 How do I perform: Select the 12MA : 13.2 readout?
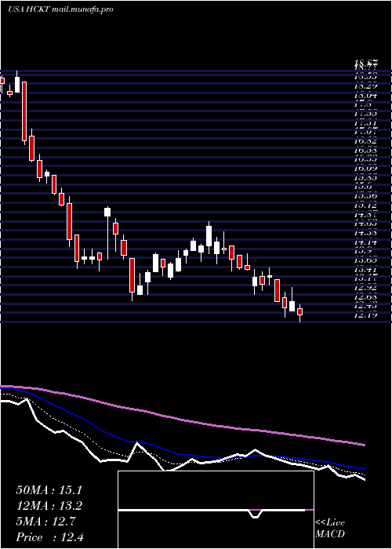point(49,506)
